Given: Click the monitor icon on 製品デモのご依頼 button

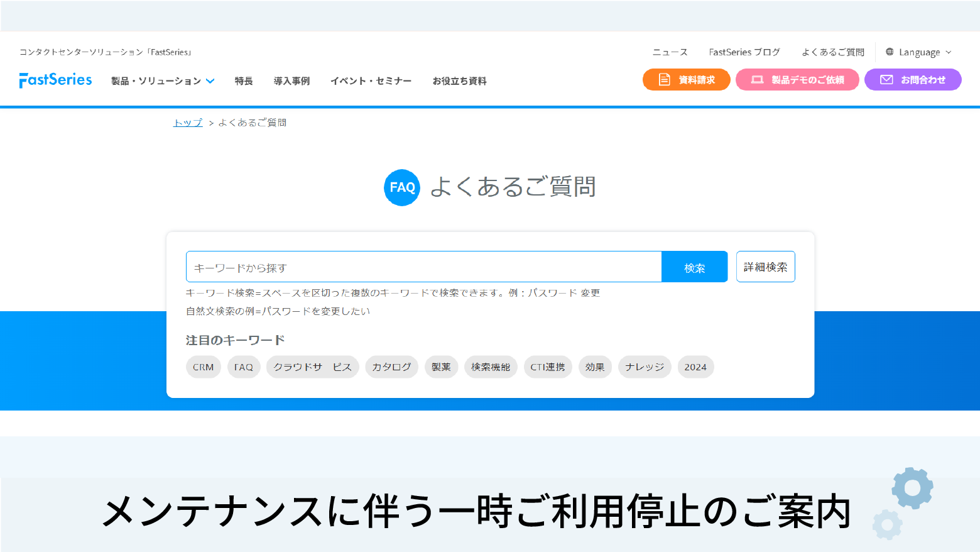Looking at the screenshot, I should (x=757, y=80).
